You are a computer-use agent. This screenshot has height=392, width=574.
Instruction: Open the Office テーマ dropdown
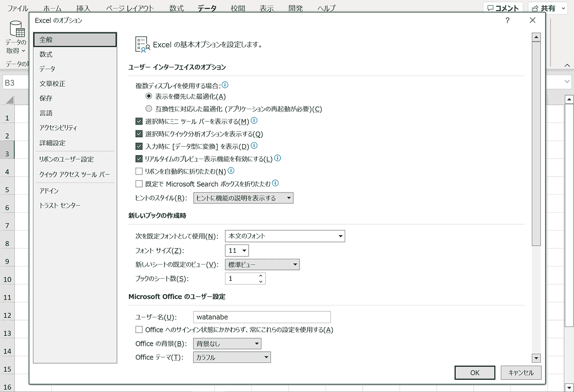[232, 357]
